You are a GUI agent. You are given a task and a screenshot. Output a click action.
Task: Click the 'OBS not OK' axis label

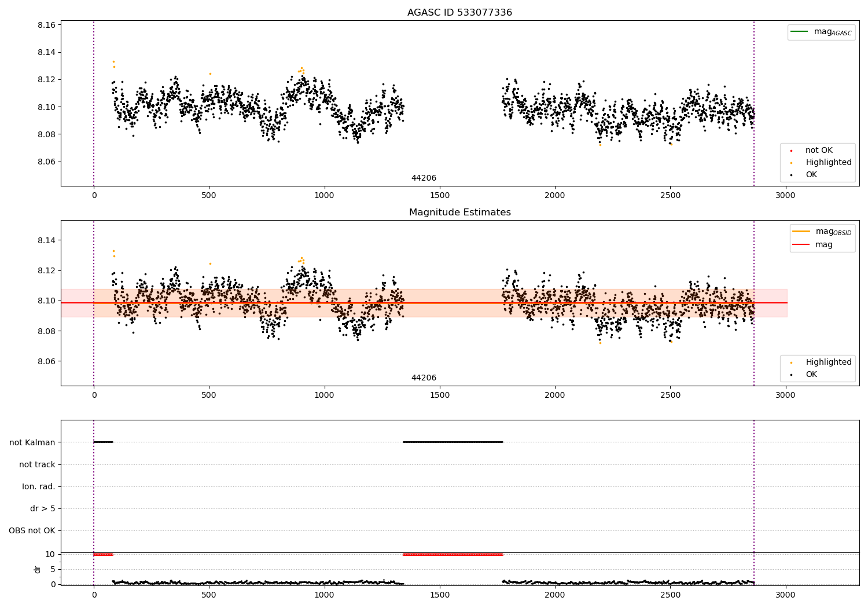(32, 530)
